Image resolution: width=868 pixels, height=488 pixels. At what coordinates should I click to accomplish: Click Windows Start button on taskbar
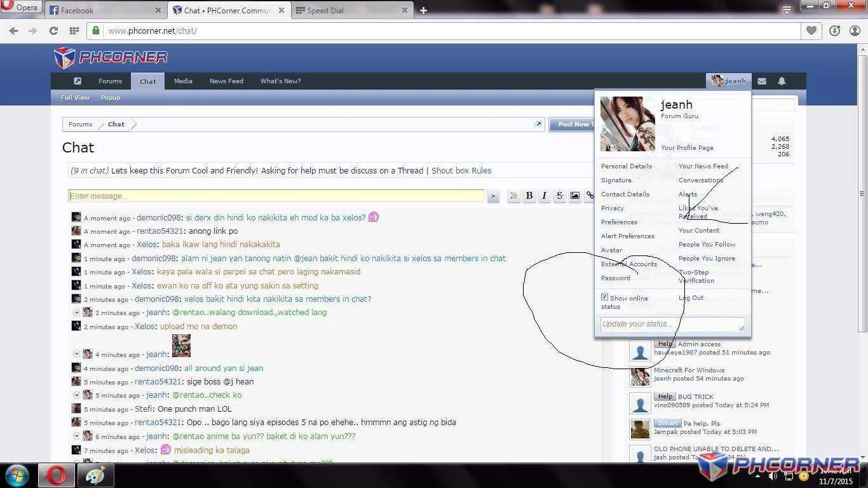pyautogui.click(x=17, y=475)
